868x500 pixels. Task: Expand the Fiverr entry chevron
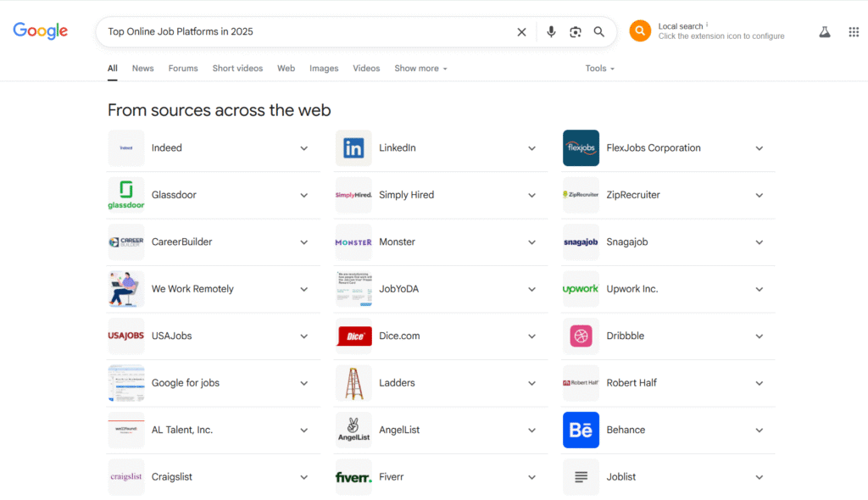[x=531, y=477]
